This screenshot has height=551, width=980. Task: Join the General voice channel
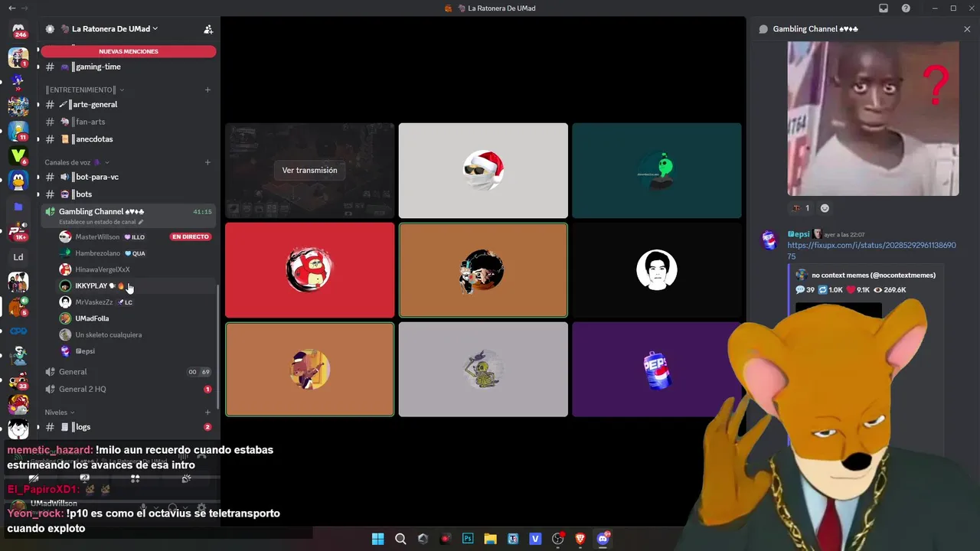(x=129, y=372)
